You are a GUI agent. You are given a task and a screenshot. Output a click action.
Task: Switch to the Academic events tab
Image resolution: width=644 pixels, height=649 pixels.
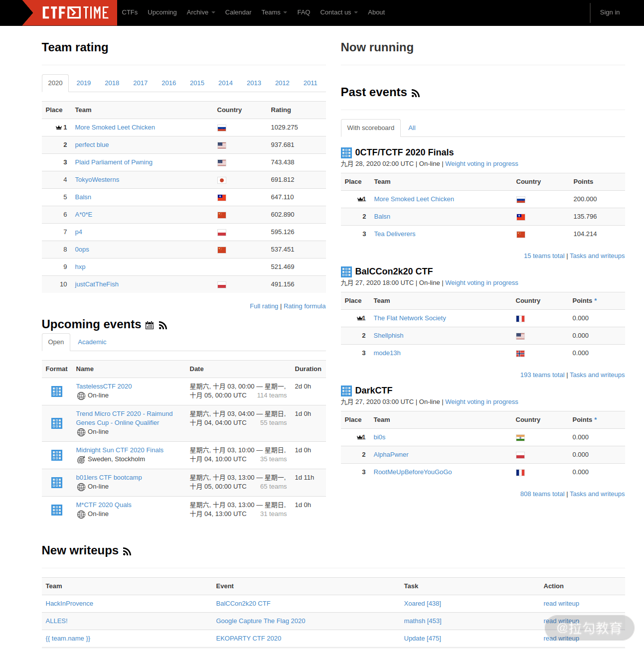[92, 342]
